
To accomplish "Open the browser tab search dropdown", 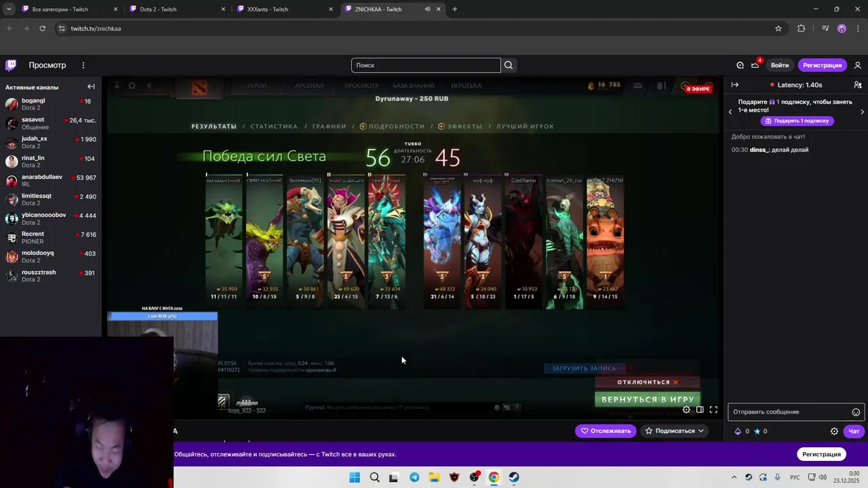I will tap(9, 9).
